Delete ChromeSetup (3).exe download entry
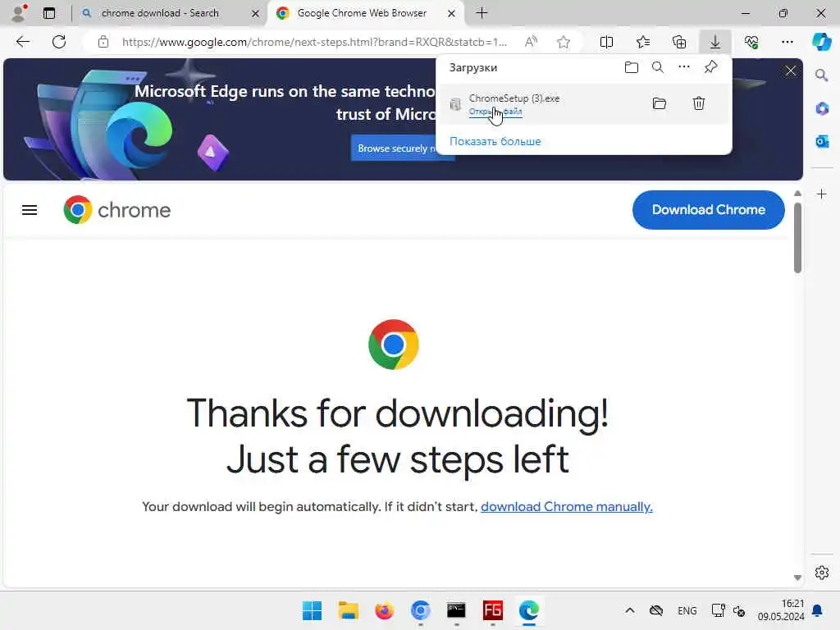Viewport: 840px width, 630px height. pos(699,103)
